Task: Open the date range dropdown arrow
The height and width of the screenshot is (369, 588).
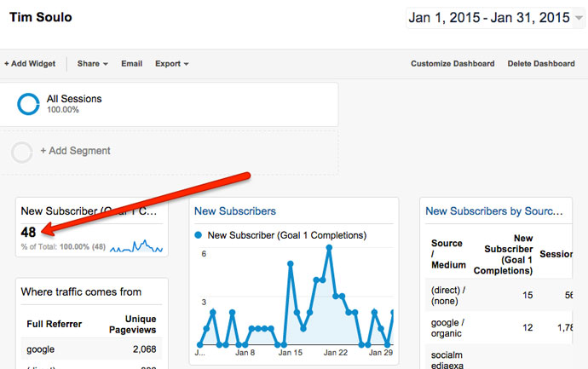Action: pos(579,18)
